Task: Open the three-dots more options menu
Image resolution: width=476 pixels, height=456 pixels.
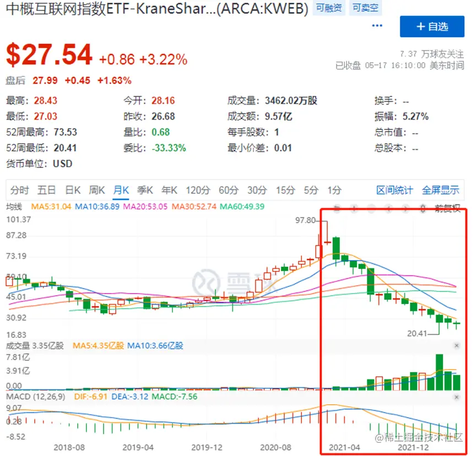Action: coord(377,25)
